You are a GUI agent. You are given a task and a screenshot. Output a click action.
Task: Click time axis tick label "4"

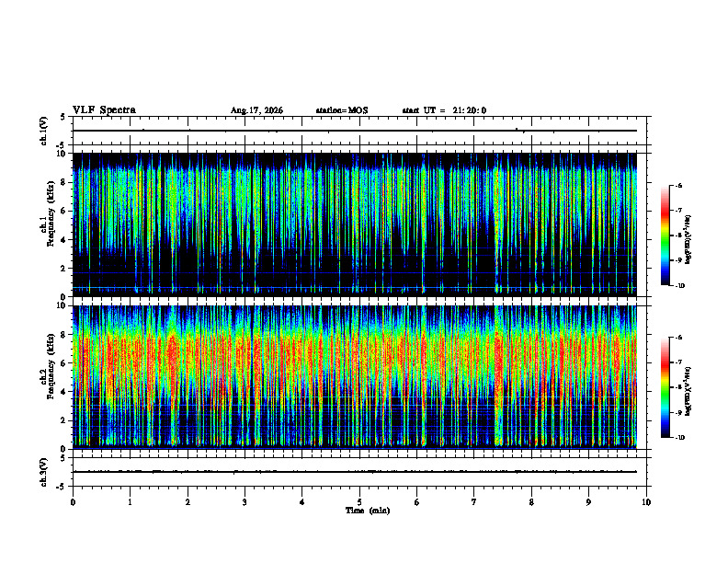point(302,502)
